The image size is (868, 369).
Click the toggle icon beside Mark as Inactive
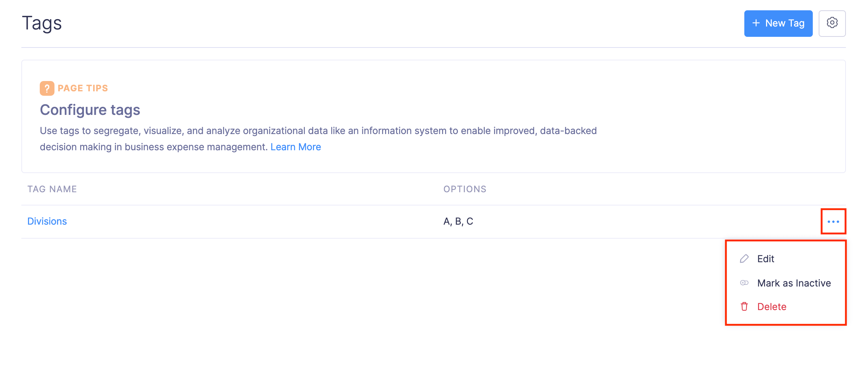(744, 283)
